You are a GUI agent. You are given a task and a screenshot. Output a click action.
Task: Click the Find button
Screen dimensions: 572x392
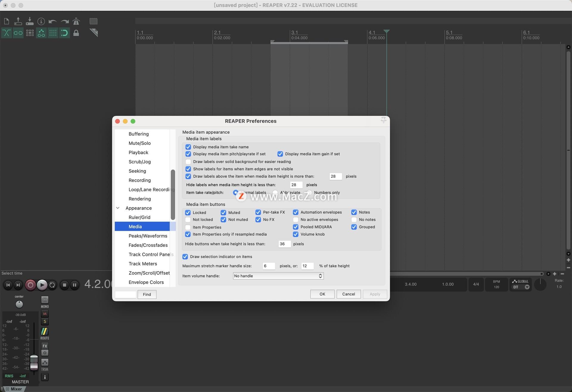(147, 294)
